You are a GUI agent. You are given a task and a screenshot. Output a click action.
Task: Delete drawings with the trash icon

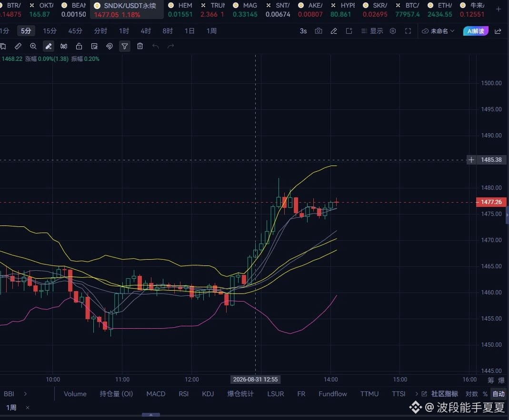140,46
